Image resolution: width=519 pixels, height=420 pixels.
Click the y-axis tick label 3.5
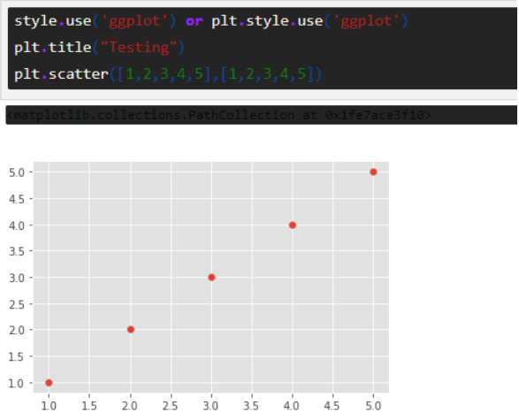pyautogui.click(x=17, y=251)
